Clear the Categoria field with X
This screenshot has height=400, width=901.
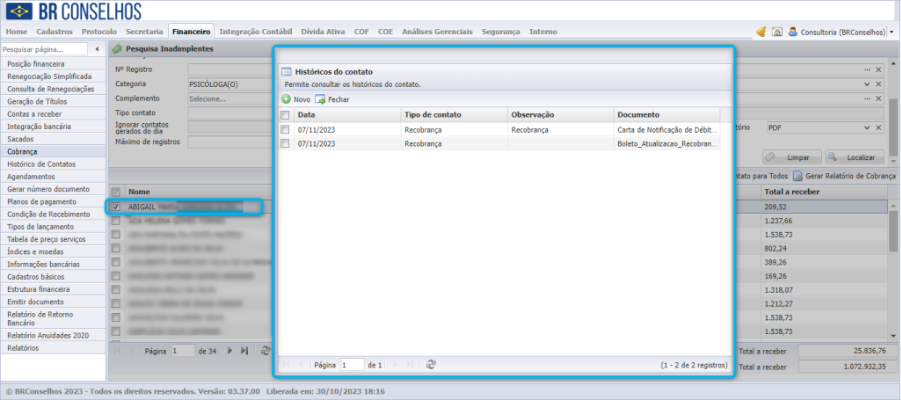tap(879, 84)
